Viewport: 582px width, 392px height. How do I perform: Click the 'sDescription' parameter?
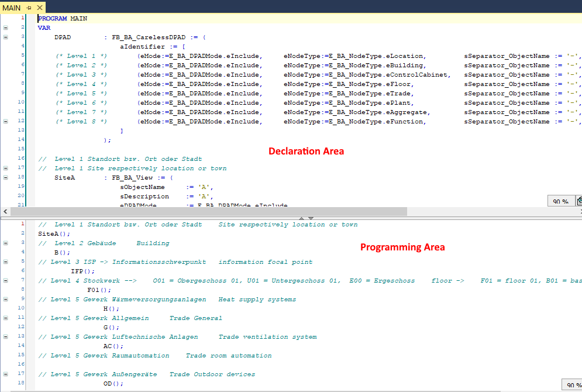pos(144,197)
